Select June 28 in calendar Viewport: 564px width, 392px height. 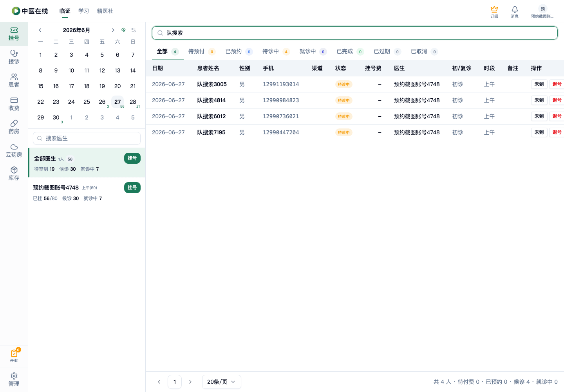click(133, 102)
